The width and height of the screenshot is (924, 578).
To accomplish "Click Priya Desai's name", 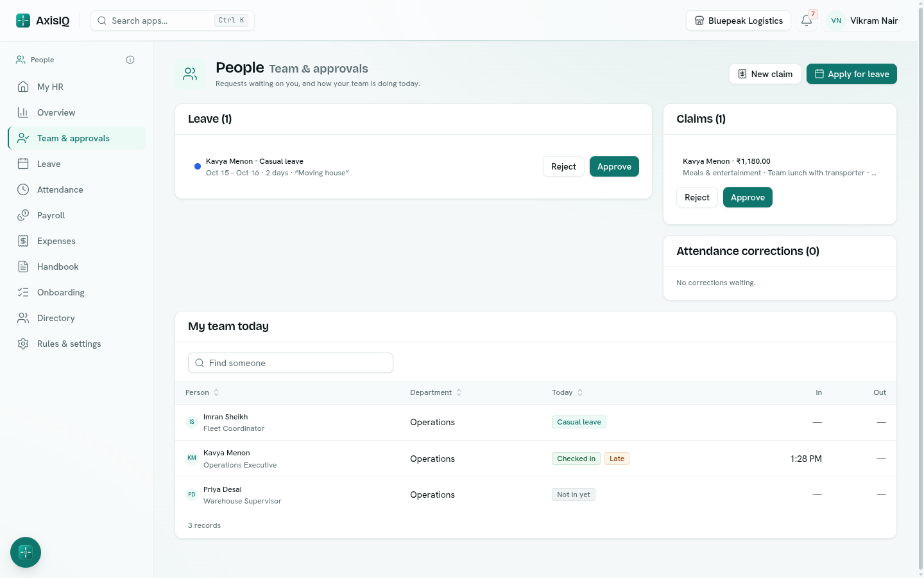I will pos(223,489).
